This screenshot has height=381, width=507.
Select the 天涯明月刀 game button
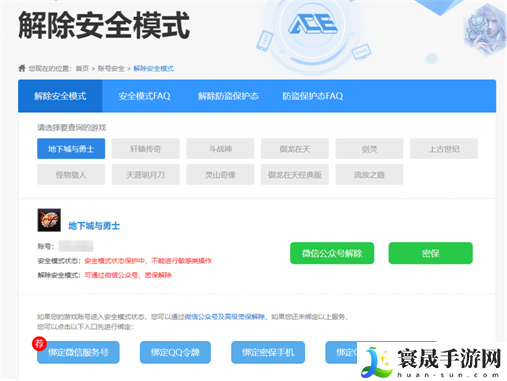(146, 174)
